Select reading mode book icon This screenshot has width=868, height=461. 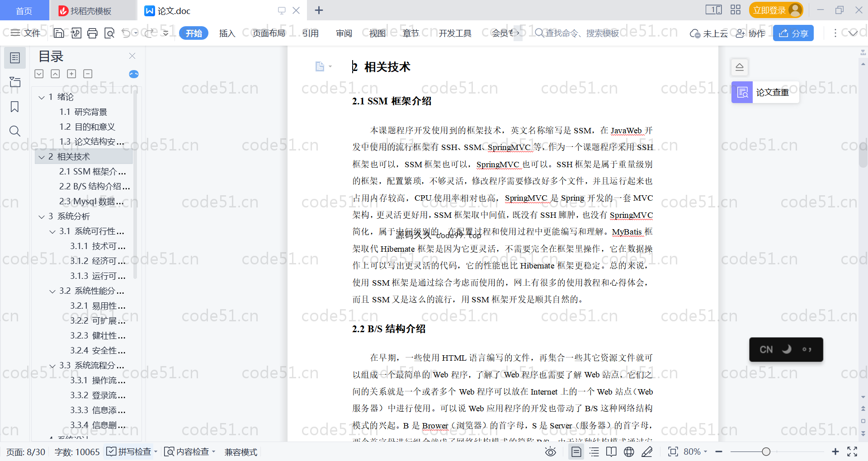click(x=611, y=452)
